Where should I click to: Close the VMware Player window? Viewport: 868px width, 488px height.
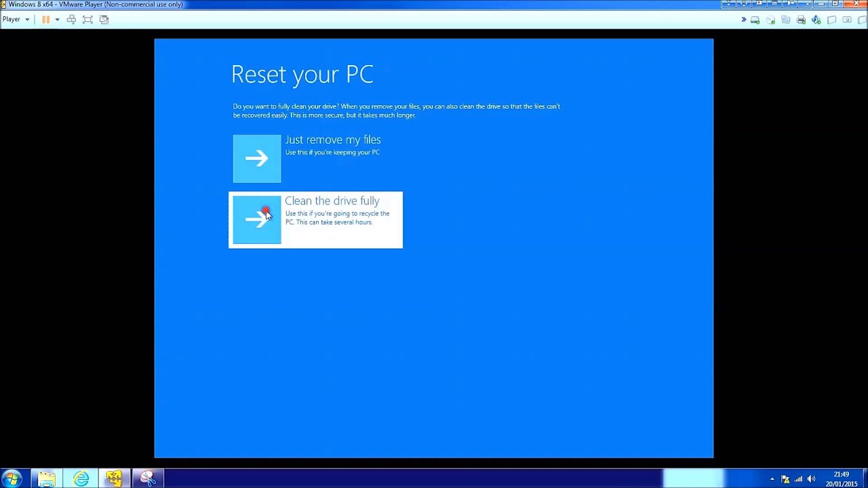point(857,4)
